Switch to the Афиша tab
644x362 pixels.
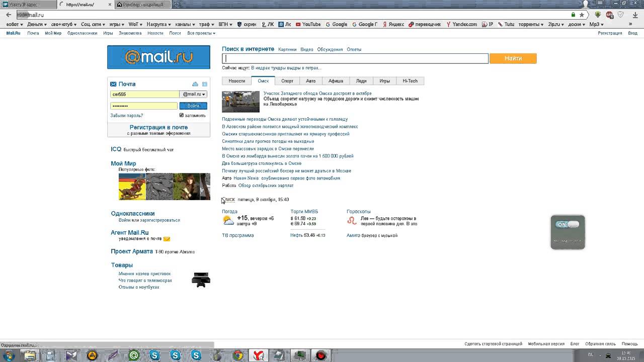pyautogui.click(x=336, y=81)
